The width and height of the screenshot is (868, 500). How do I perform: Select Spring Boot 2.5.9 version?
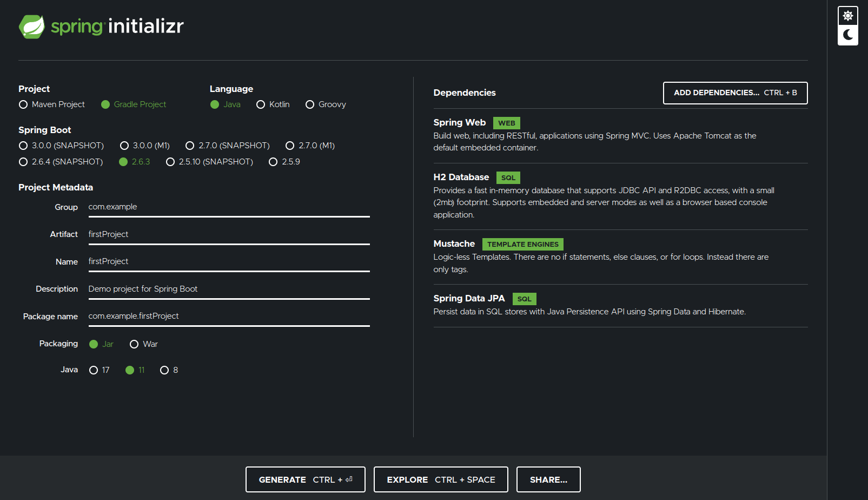tap(284, 162)
